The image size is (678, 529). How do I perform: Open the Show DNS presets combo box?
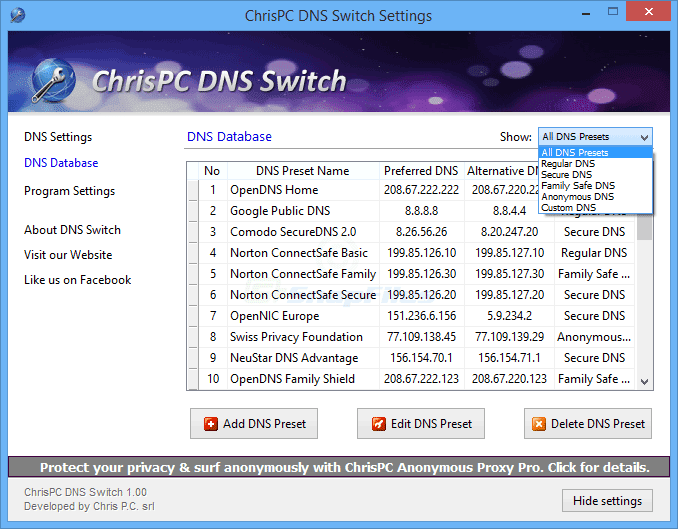pyautogui.click(x=595, y=137)
